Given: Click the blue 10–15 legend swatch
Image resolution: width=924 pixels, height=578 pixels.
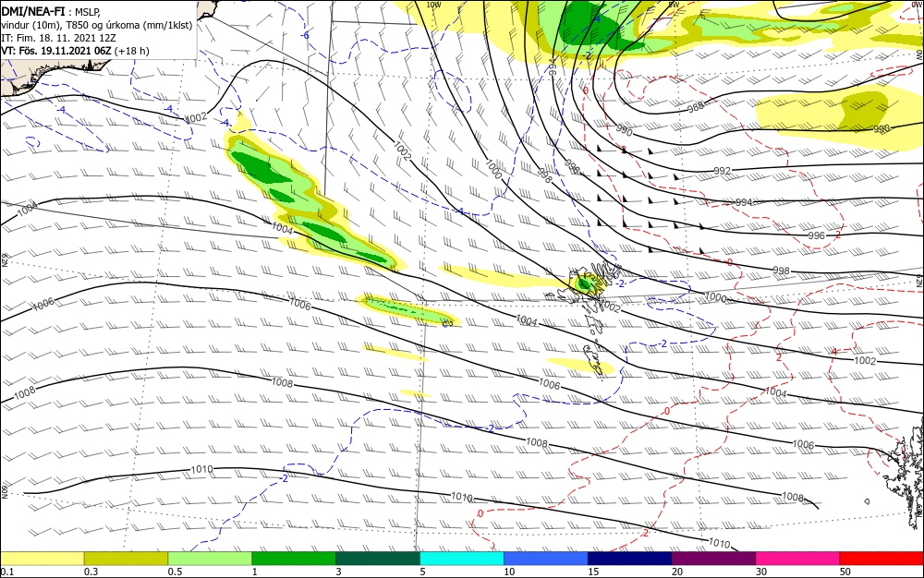Looking at the screenshot, I should [x=546, y=559].
